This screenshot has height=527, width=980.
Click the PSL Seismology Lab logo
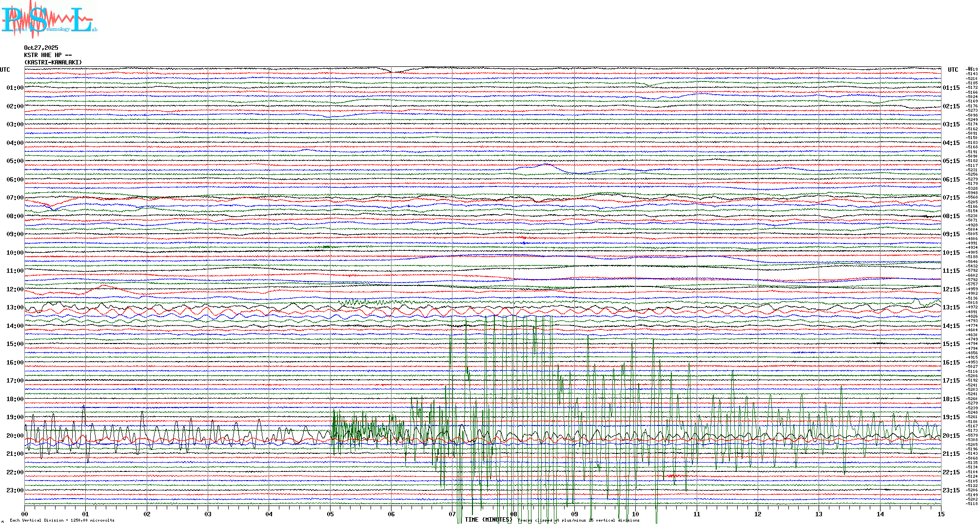pyautogui.click(x=49, y=20)
